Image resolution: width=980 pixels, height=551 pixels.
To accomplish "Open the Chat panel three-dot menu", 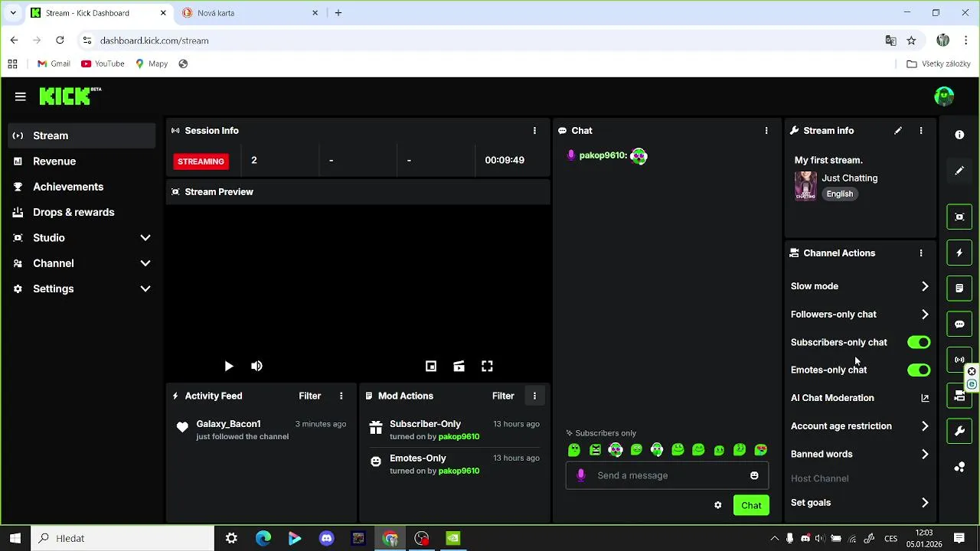I will [x=766, y=131].
